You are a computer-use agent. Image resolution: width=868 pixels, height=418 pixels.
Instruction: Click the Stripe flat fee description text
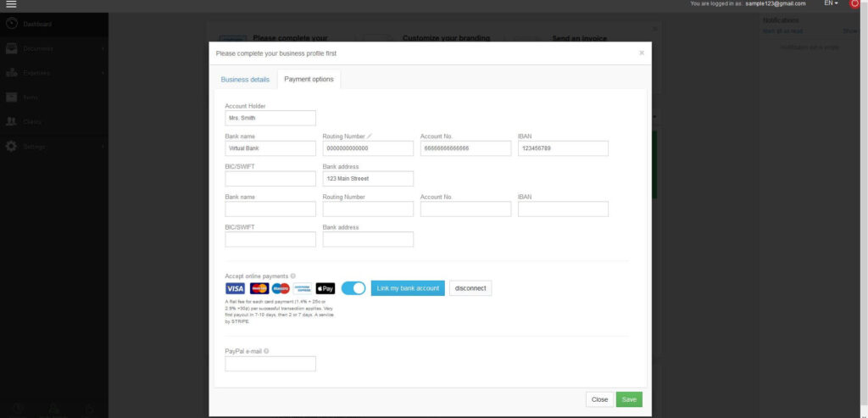click(280, 312)
